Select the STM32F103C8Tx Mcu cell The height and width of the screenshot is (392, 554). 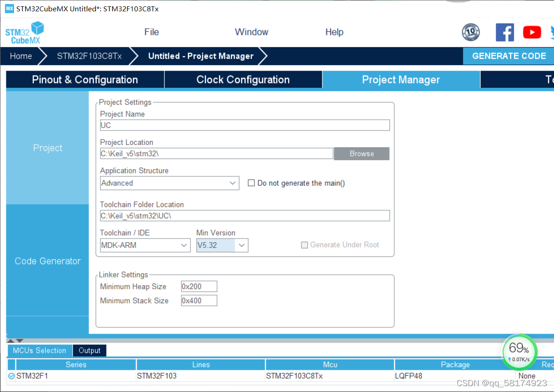point(330,376)
